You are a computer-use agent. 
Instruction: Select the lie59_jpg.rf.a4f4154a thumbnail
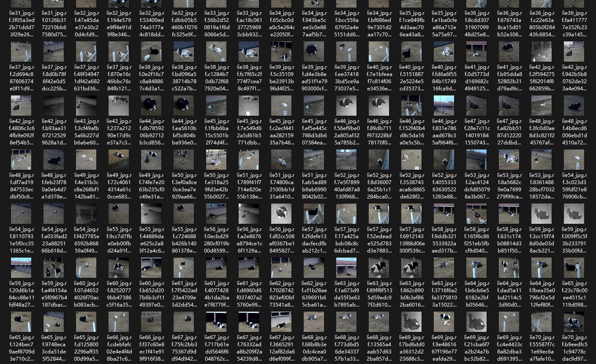[x=54, y=268]
